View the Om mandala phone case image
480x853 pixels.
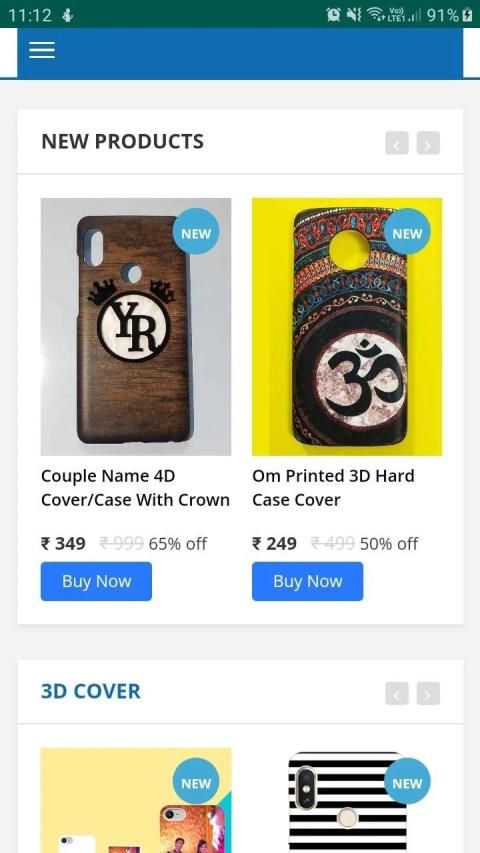coord(347,326)
